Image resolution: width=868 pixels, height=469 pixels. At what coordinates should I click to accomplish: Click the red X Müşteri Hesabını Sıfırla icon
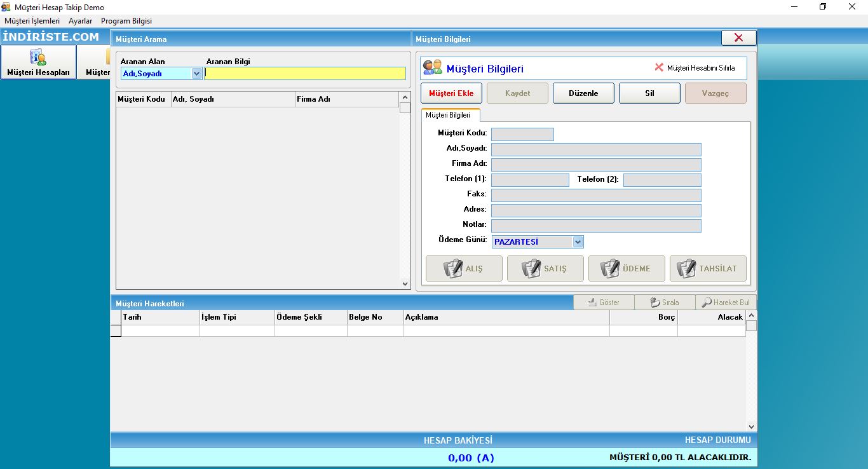pyautogui.click(x=659, y=67)
